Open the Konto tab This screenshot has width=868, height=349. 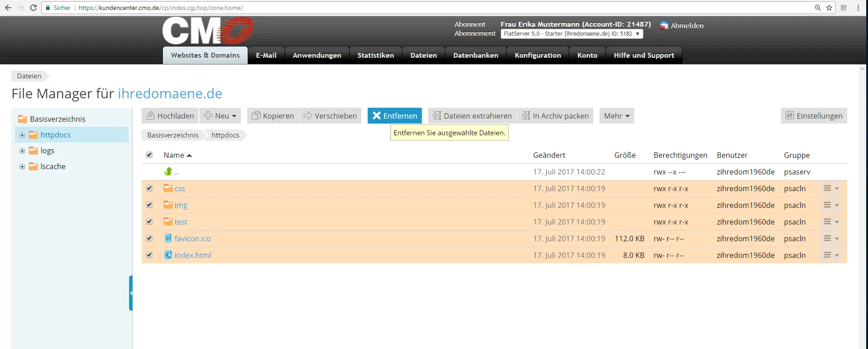587,55
